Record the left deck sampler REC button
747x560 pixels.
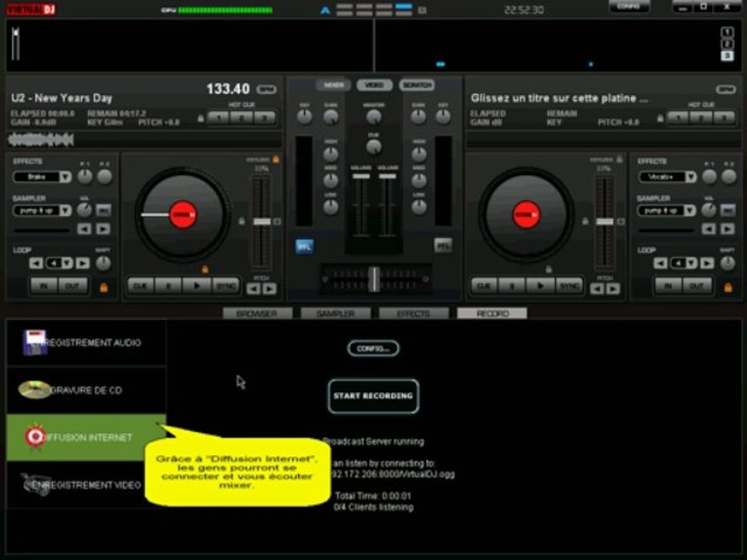coord(103,210)
